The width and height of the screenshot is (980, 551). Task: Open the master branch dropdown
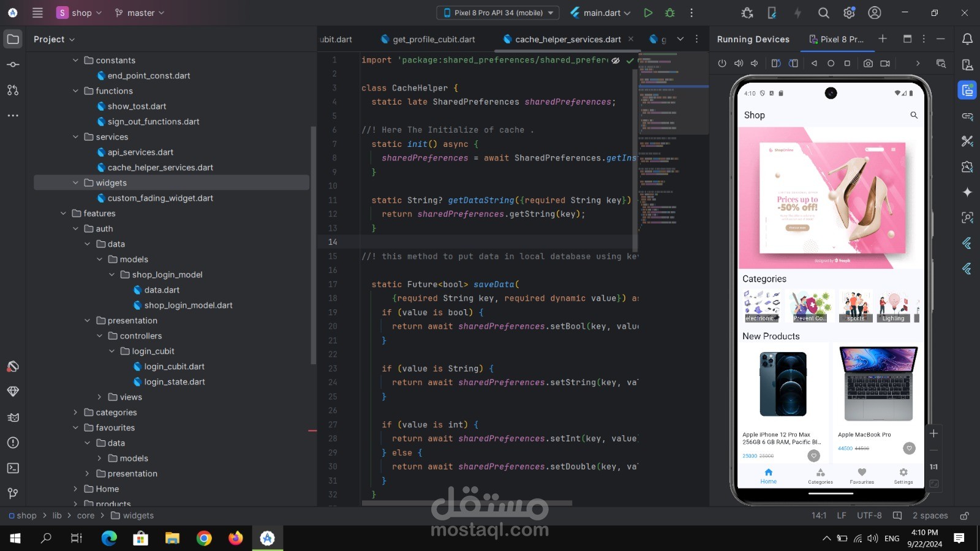[x=140, y=13]
